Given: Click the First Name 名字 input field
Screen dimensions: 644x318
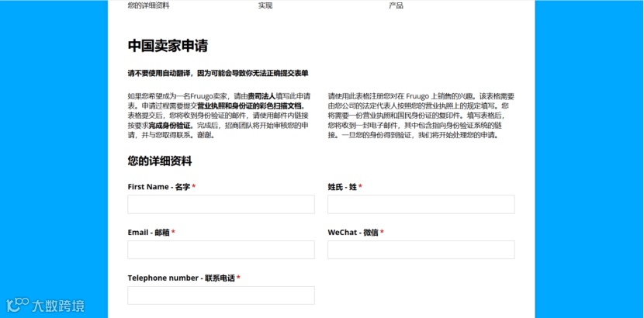Looking at the screenshot, I should point(221,204).
